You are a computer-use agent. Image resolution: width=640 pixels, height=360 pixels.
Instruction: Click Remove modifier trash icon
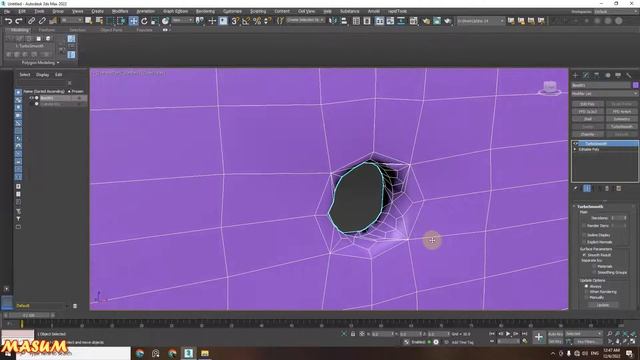click(607, 188)
